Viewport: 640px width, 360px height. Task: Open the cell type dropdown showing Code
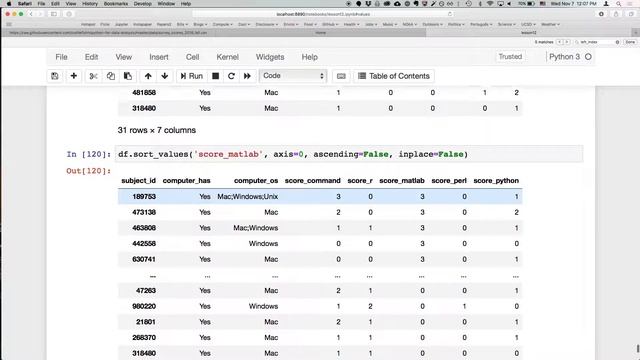pyautogui.click(x=293, y=76)
